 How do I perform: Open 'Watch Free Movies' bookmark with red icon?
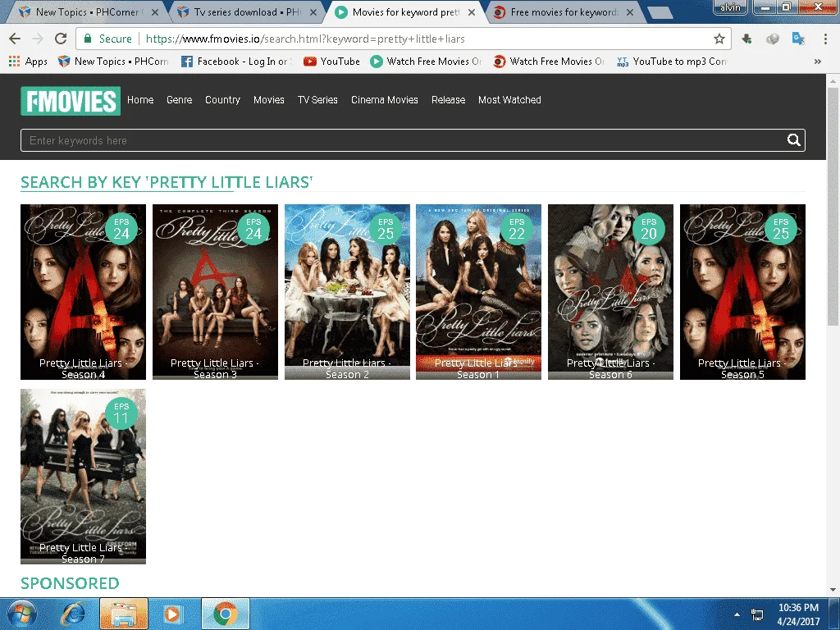549,61
